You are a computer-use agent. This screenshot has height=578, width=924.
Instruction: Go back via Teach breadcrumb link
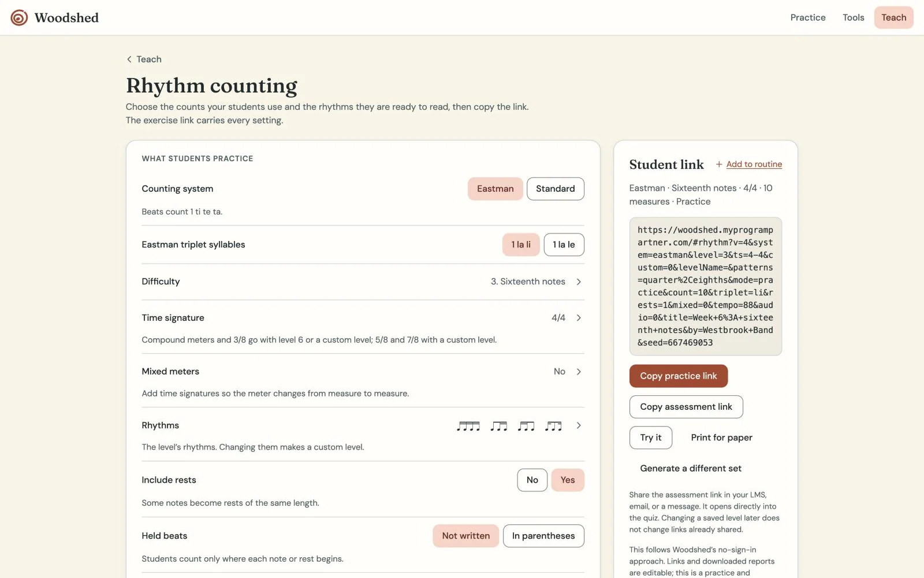(x=149, y=60)
